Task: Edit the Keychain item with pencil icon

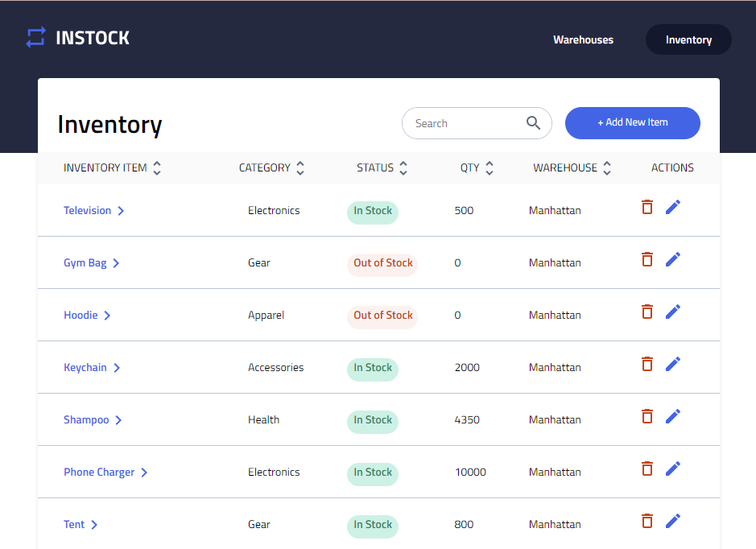Action: coord(673,364)
